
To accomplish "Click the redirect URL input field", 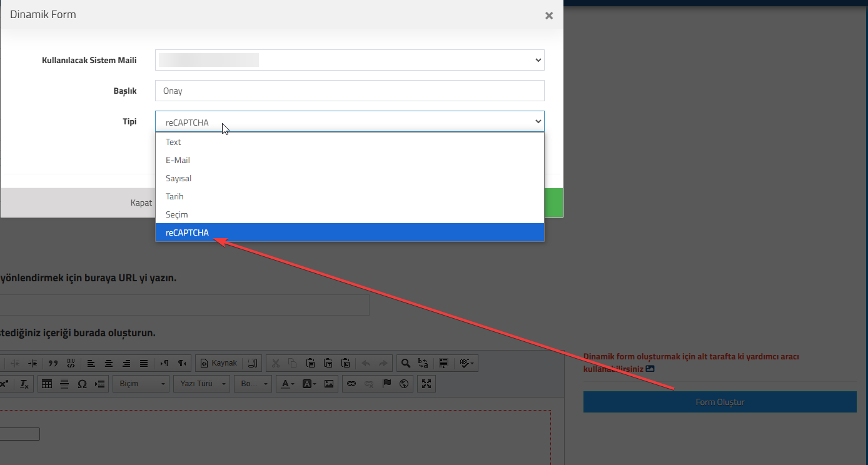I will coord(184,305).
